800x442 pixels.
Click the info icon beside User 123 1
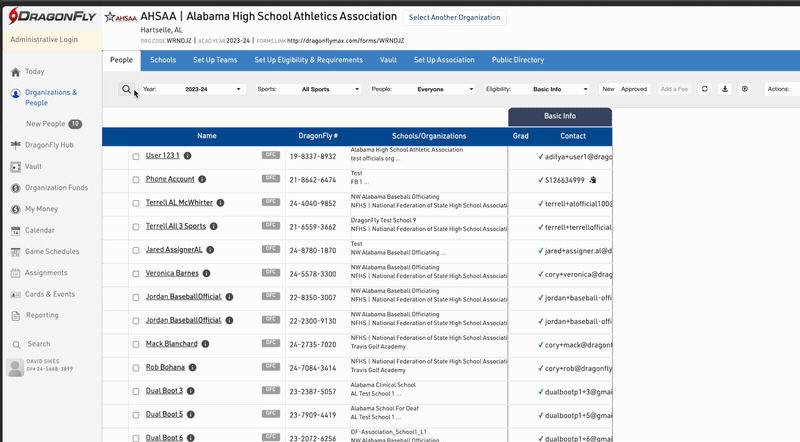click(187, 156)
